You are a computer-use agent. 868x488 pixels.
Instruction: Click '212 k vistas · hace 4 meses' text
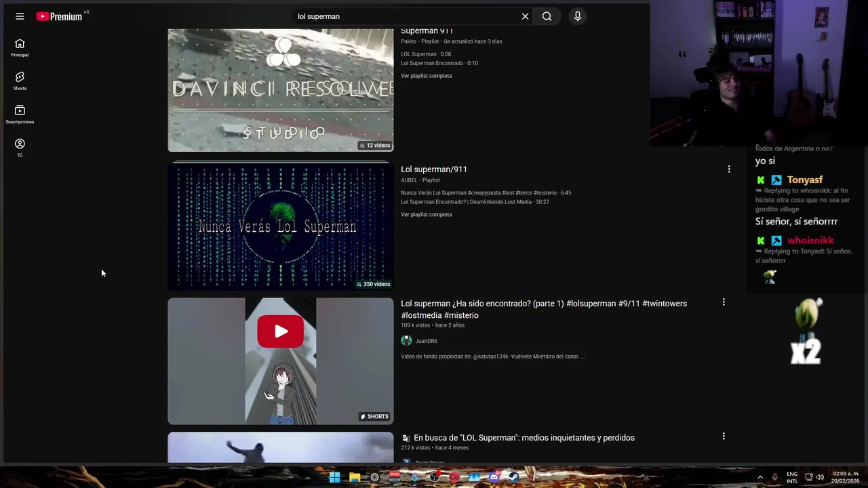[x=435, y=448]
